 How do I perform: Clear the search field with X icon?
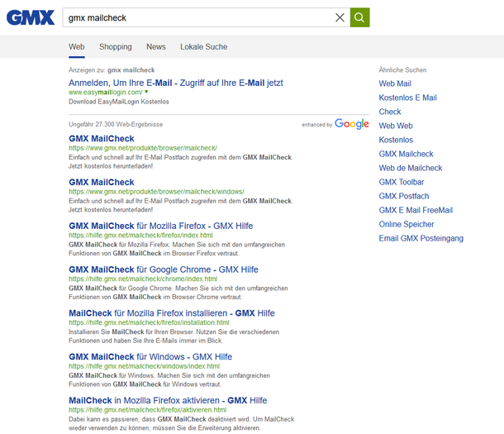[x=340, y=17]
